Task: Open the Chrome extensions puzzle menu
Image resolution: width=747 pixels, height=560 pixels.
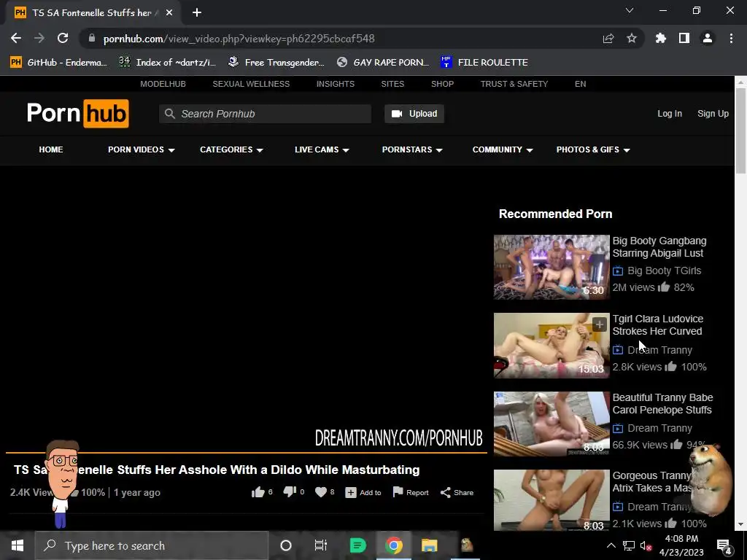Action: click(x=661, y=38)
